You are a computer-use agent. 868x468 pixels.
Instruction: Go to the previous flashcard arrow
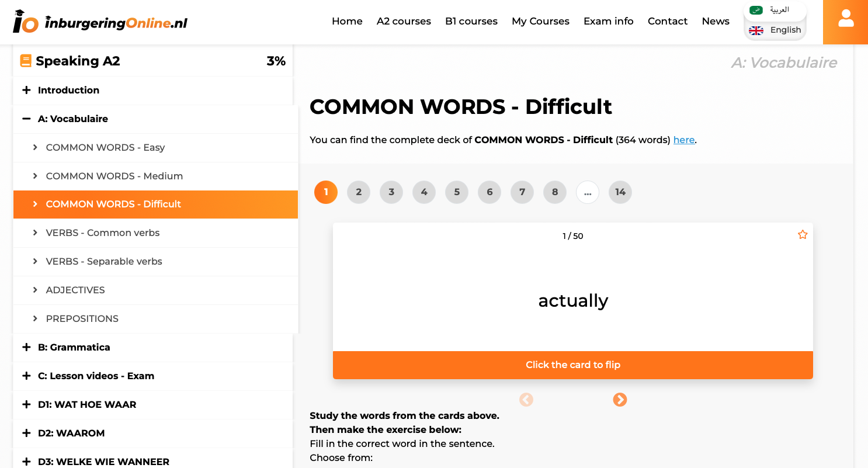coord(526,400)
